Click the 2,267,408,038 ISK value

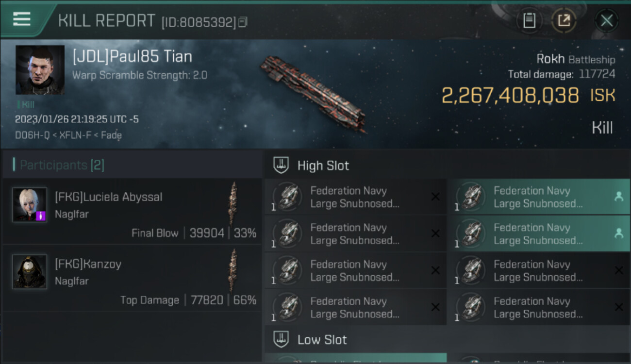tap(510, 96)
